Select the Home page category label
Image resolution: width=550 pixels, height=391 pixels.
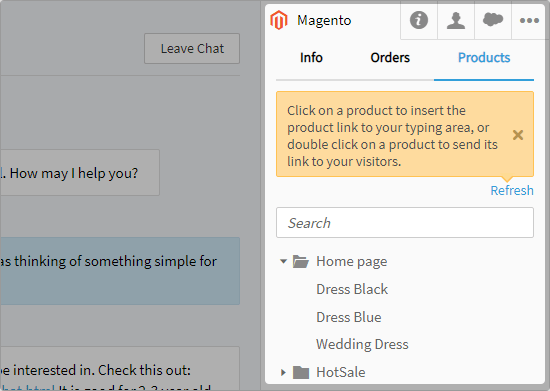352,262
